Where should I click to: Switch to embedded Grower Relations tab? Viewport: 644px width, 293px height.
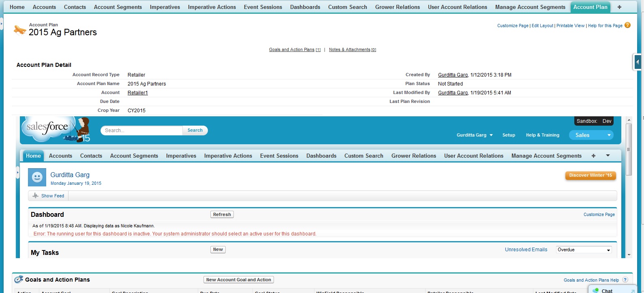[x=414, y=156]
